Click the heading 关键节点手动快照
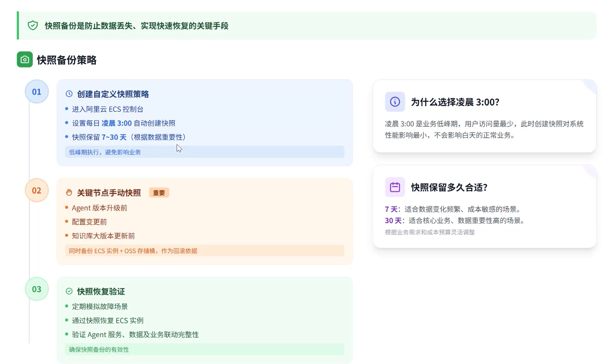The width and height of the screenshot is (613, 364). click(109, 193)
